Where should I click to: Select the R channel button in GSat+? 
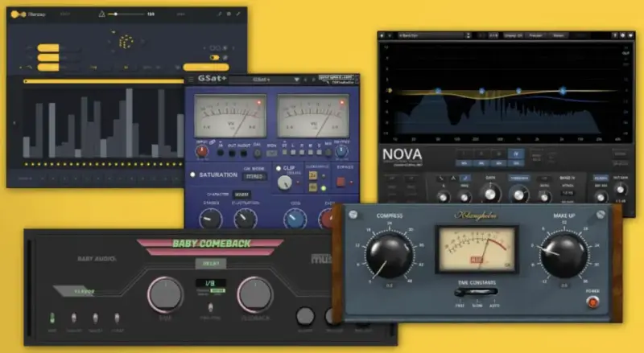[x=301, y=152]
